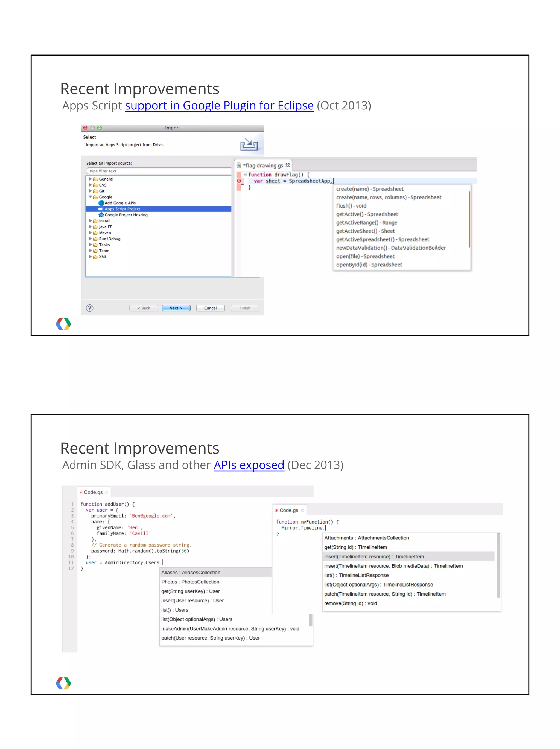Click the Cancel button in Import dialog
560x749 pixels.
(210, 308)
